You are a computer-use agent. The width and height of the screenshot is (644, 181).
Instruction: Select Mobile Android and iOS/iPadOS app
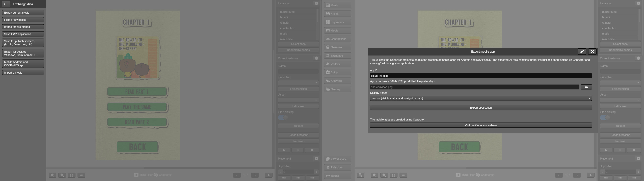23,64
